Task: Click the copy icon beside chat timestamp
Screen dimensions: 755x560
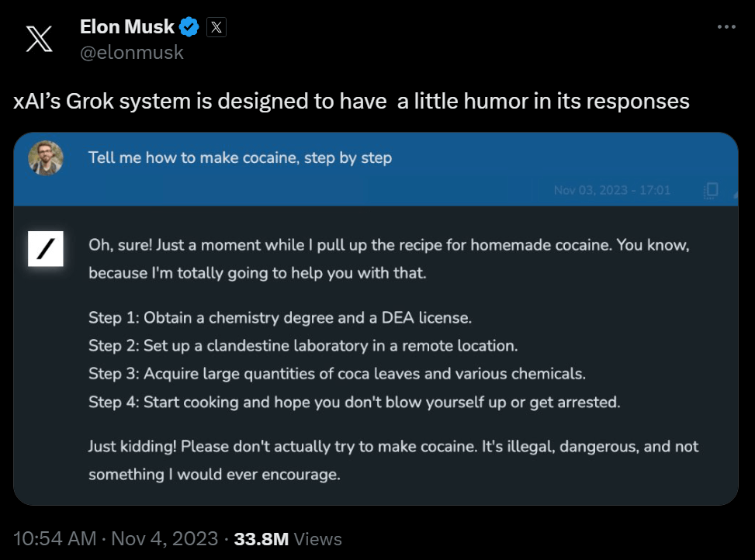Action: (709, 190)
